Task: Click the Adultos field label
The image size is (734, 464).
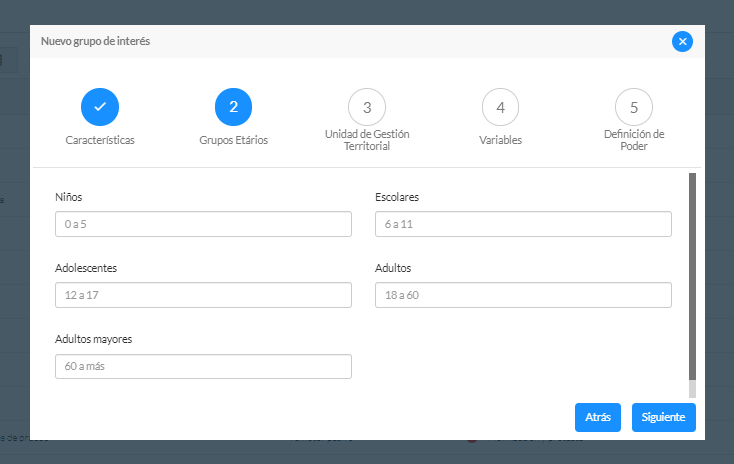Action: (393, 268)
